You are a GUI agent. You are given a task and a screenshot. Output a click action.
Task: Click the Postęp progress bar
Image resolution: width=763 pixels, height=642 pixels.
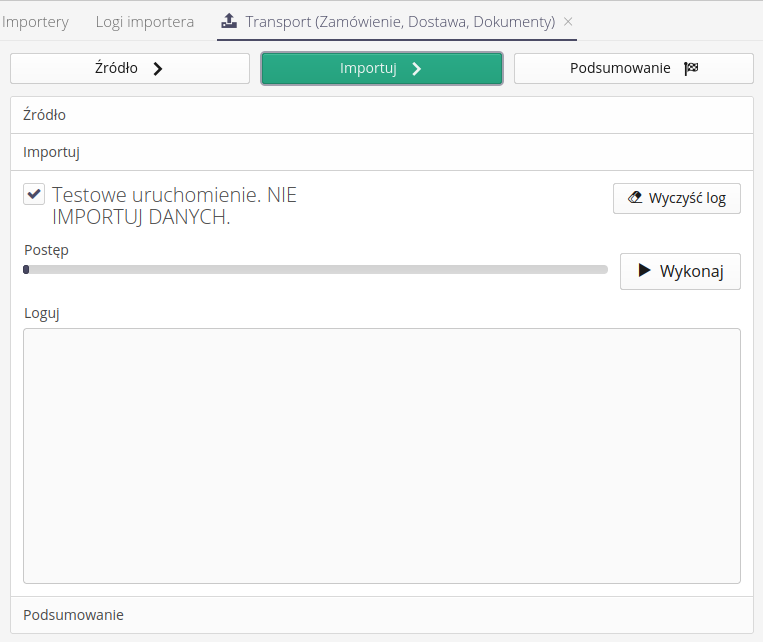coord(315,269)
